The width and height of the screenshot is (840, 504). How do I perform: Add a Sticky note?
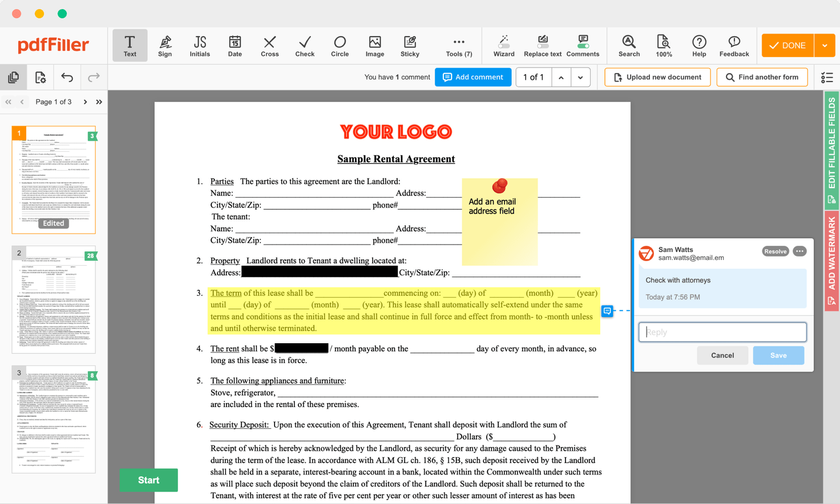coord(410,46)
